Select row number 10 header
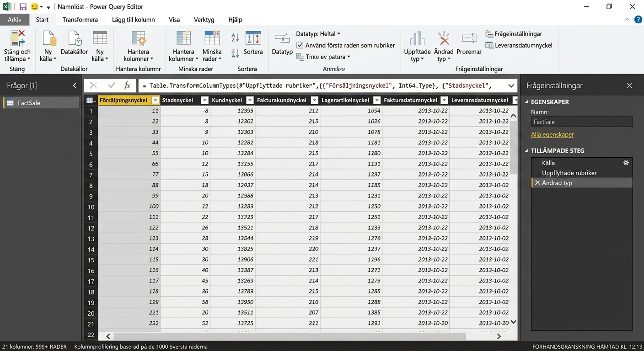The image size is (644, 351). [91, 207]
